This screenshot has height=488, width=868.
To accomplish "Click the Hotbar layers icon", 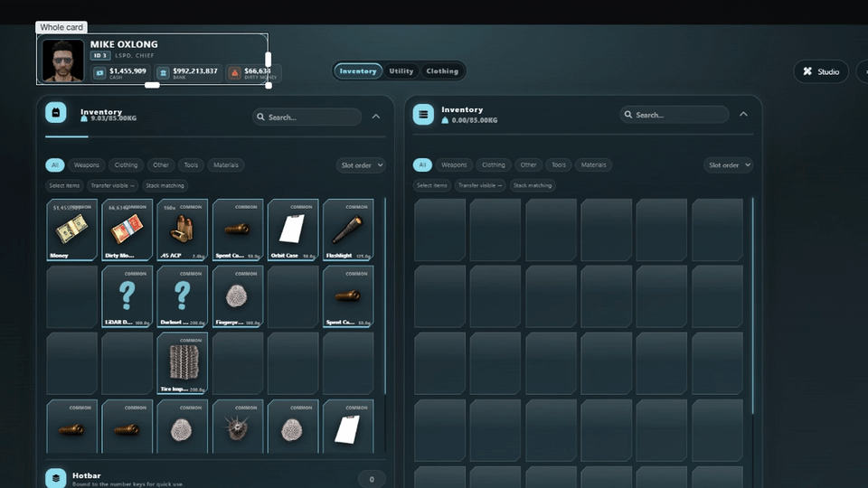I will point(56,478).
